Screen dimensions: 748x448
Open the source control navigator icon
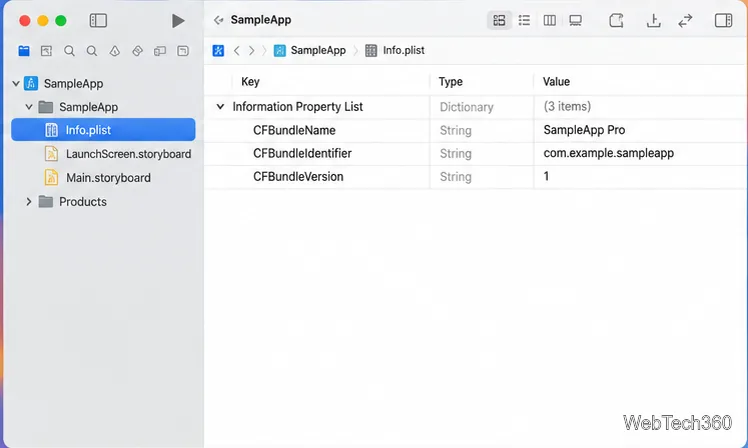(x=46, y=51)
